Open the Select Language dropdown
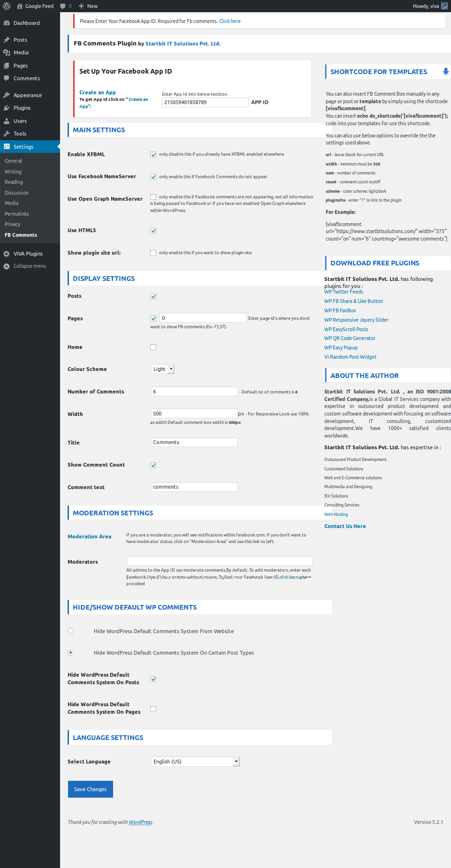The height and width of the screenshot is (868, 451). pos(195,762)
